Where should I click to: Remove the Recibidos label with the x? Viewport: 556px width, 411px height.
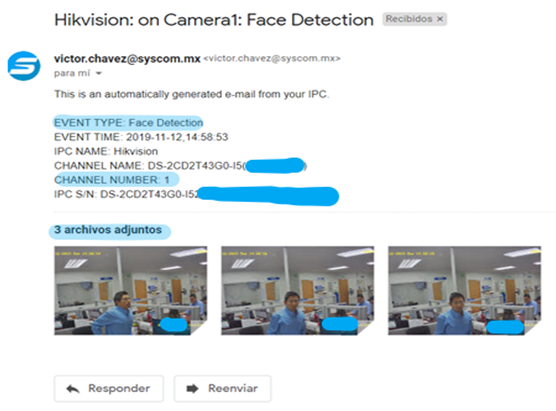[440, 19]
